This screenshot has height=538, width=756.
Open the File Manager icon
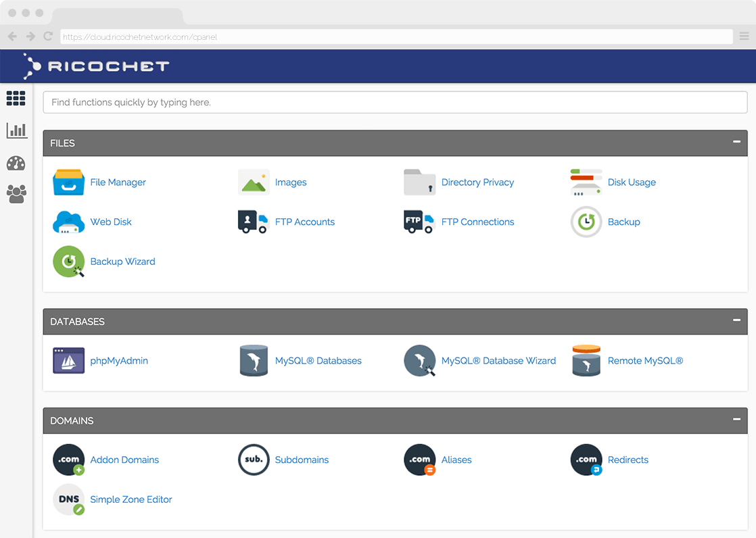pos(68,182)
